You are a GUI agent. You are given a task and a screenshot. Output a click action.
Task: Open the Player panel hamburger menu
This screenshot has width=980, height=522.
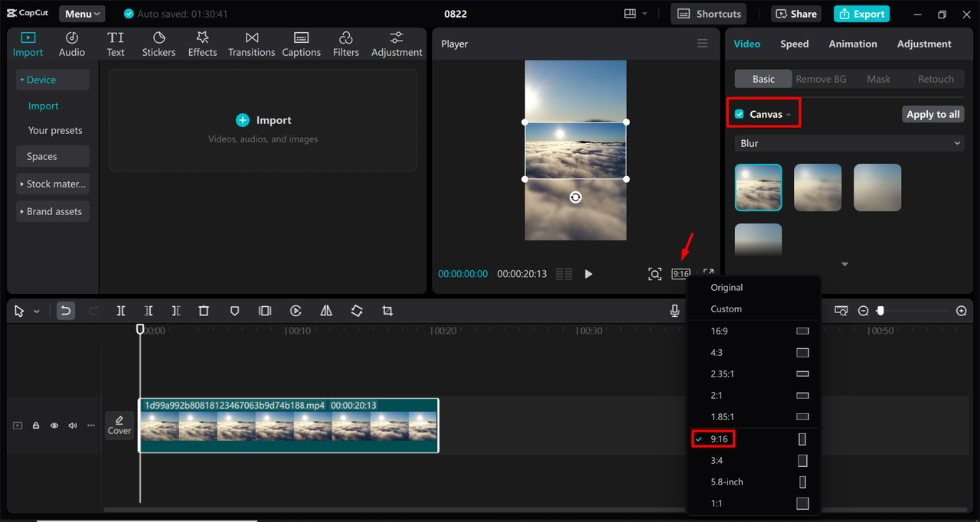(702, 44)
